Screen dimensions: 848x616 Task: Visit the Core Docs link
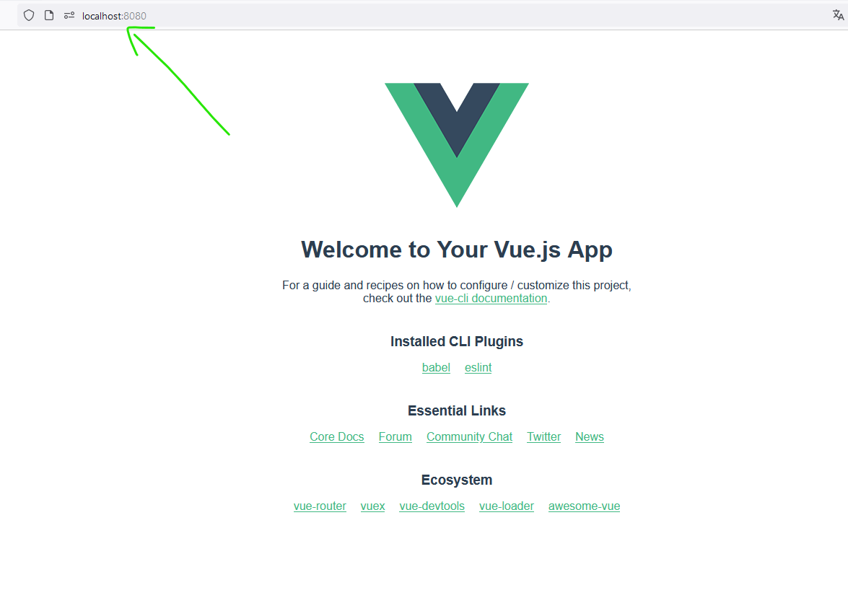click(x=337, y=436)
